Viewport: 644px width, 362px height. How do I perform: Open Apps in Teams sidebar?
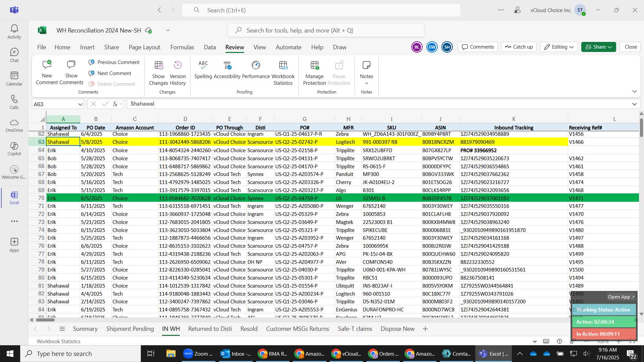click(x=14, y=245)
